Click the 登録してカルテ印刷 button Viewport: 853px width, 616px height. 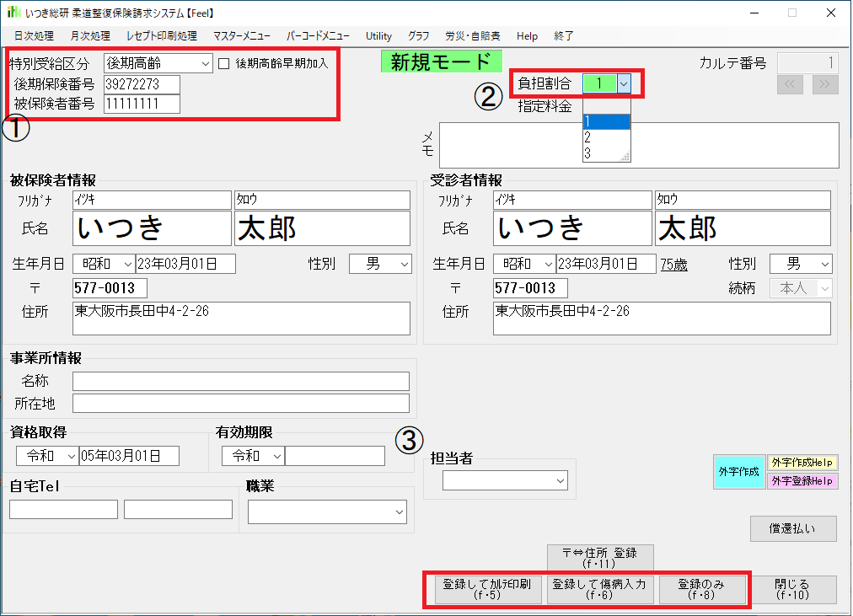tap(488, 590)
